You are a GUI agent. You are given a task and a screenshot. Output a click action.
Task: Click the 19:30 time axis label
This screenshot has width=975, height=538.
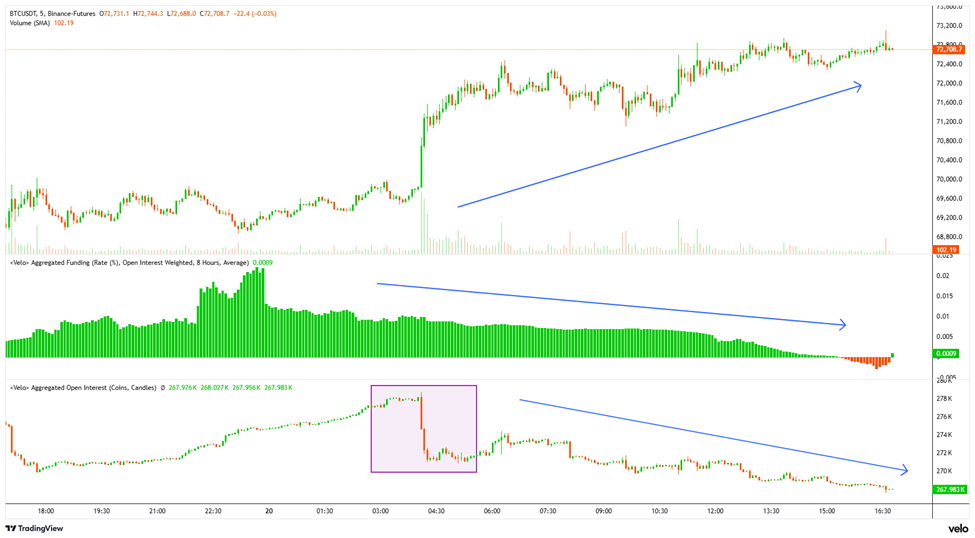point(102,511)
